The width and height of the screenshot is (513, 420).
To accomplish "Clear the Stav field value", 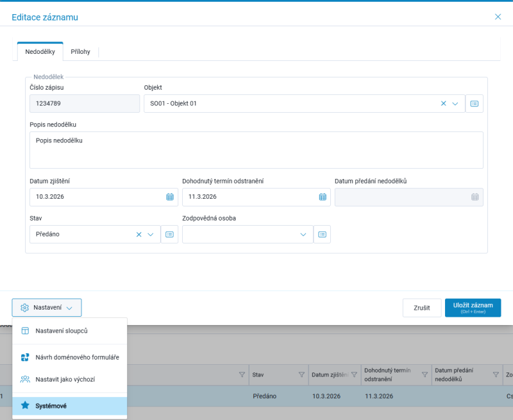I will [x=139, y=235].
